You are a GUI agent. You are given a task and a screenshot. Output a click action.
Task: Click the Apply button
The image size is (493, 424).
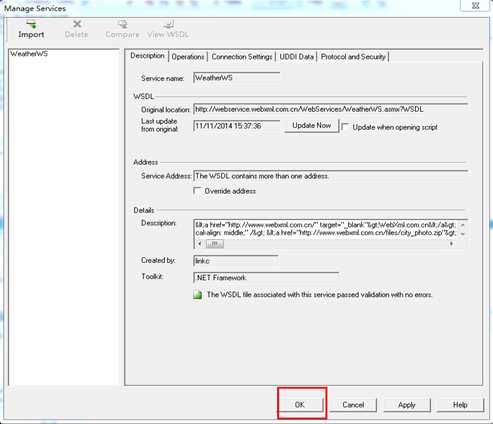coord(407,405)
